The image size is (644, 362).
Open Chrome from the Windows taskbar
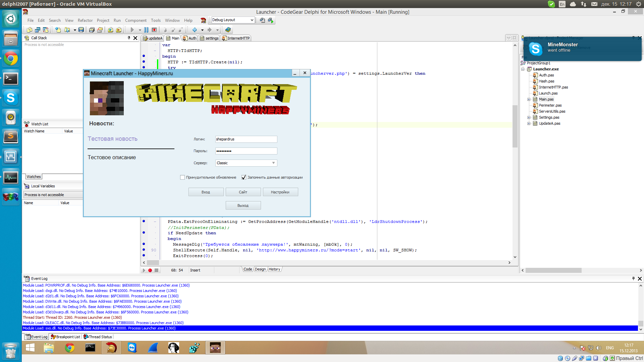tap(70, 348)
